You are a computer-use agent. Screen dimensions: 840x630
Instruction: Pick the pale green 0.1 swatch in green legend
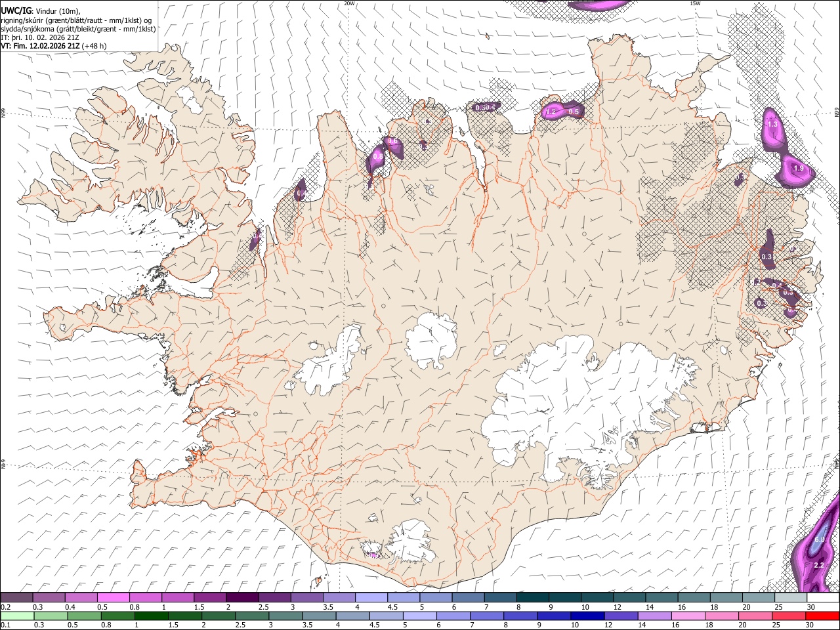point(17,616)
